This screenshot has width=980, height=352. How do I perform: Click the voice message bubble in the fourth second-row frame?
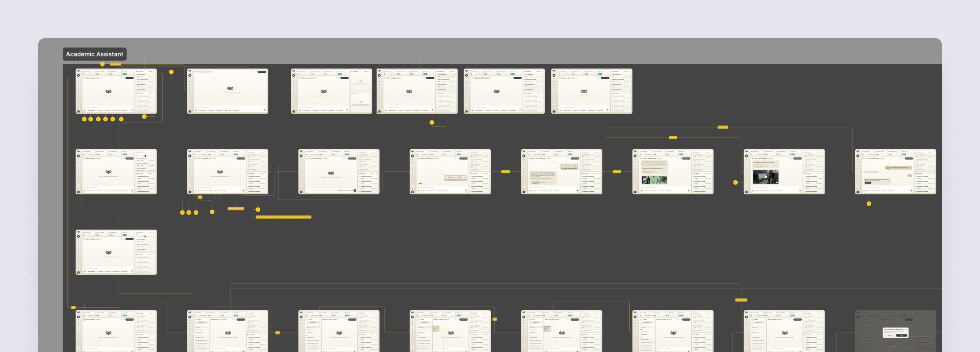(x=456, y=178)
